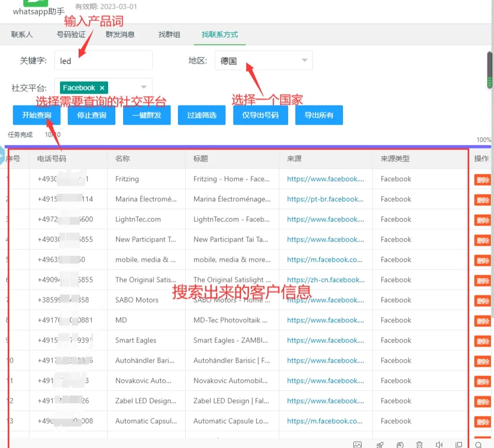
Task: Delete the Zabel LED Design row
Action: 482,401
